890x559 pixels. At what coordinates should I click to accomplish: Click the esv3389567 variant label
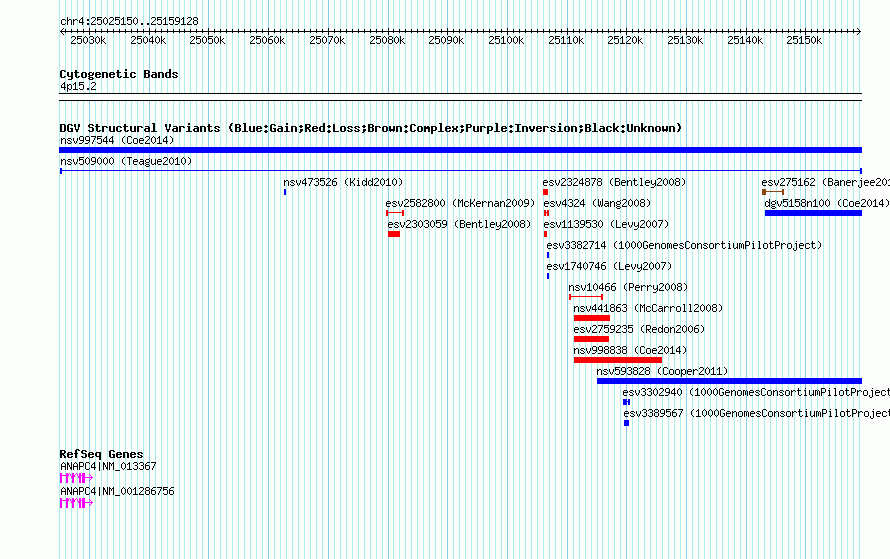757,413
